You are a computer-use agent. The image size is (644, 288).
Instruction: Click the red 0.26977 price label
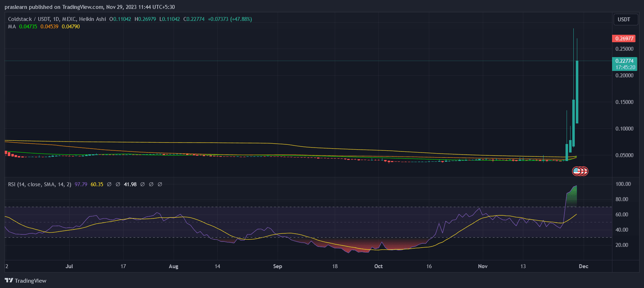point(624,39)
